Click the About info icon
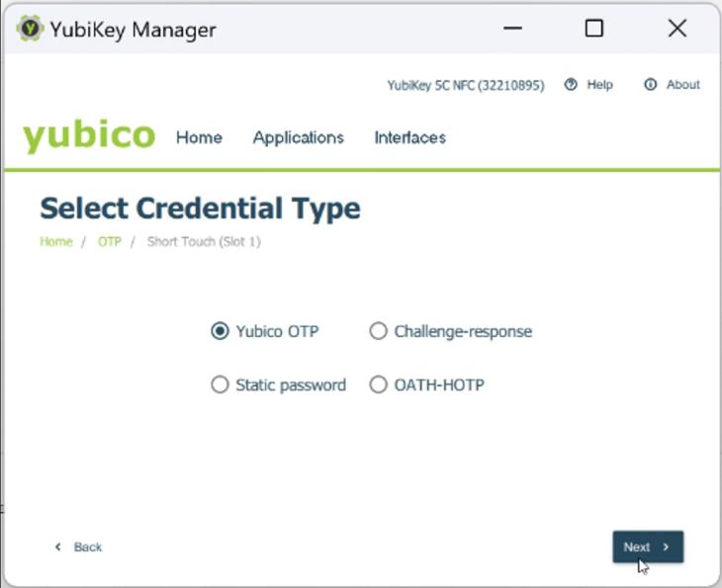This screenshot has height=588, width=722. (650, 85)
